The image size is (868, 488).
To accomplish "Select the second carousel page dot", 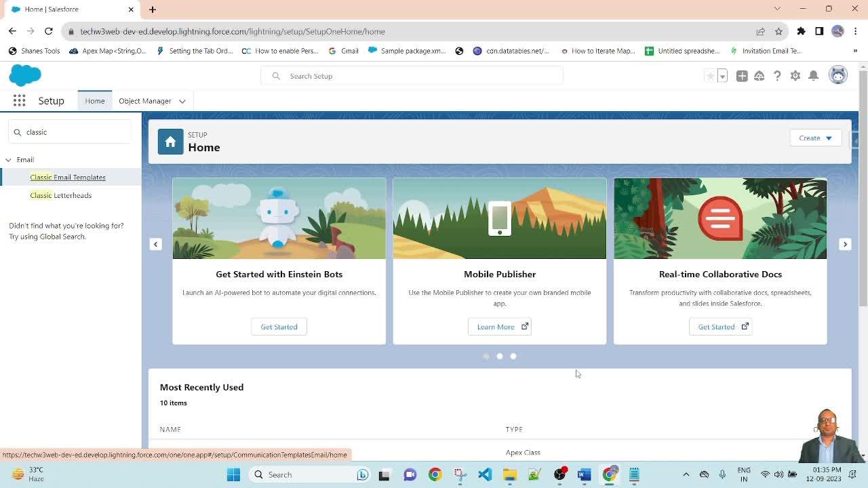I will [500, 356].
